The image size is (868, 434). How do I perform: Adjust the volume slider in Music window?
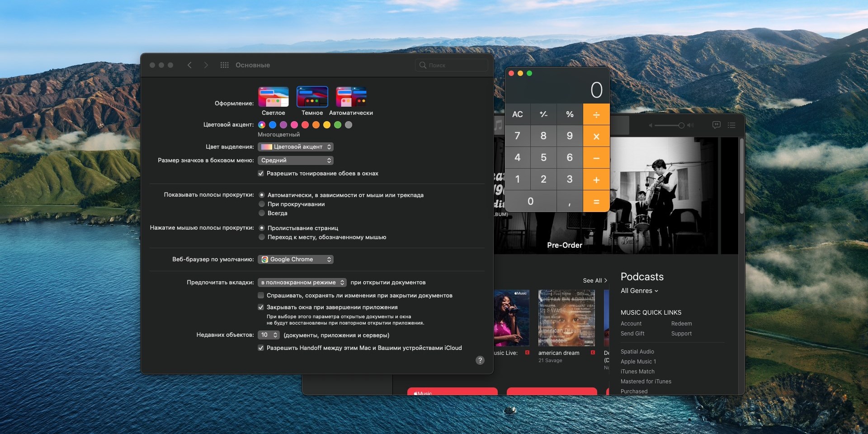tap(670, 125)
